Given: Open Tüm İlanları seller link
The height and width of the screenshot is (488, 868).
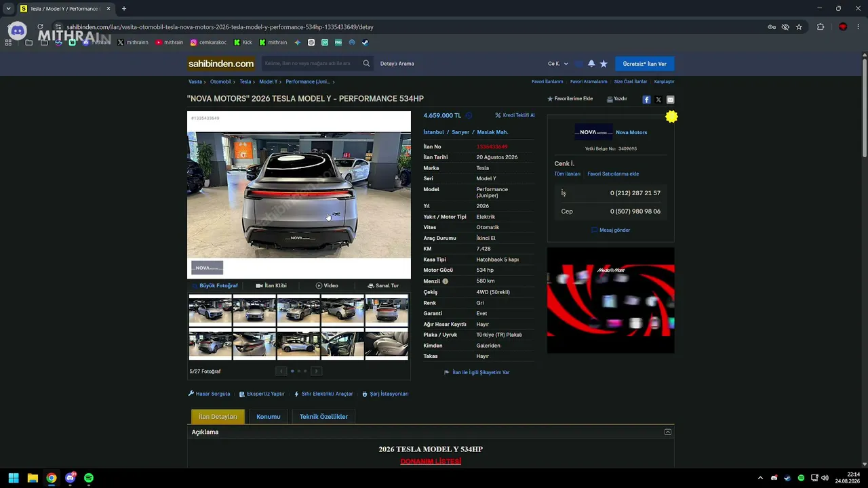Looking at the screenshot, I should [568, 174].
